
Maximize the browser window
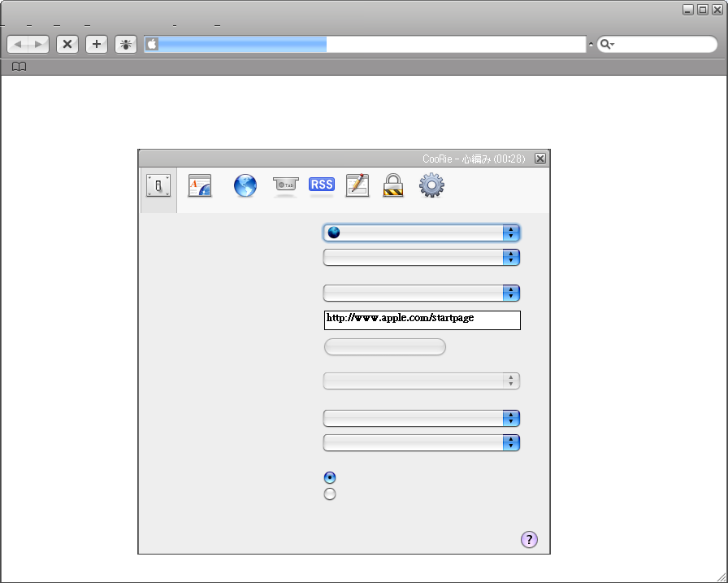point(703,10)
